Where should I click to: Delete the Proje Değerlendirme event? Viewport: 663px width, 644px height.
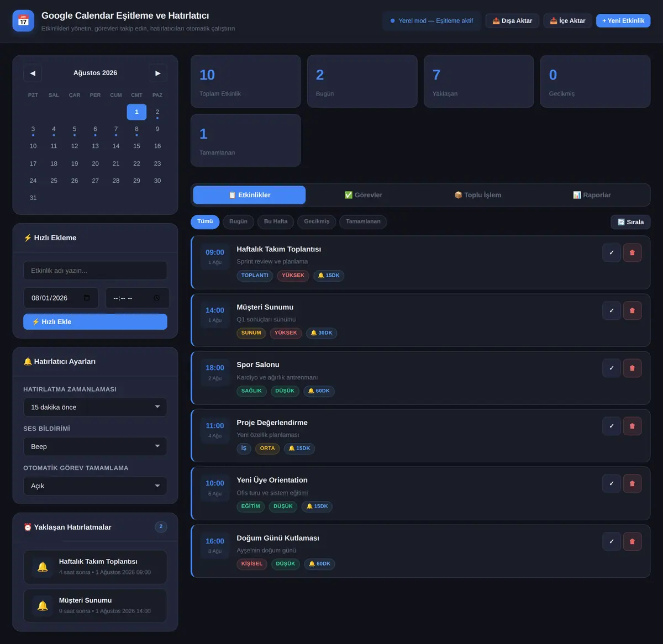coord(633,426)
